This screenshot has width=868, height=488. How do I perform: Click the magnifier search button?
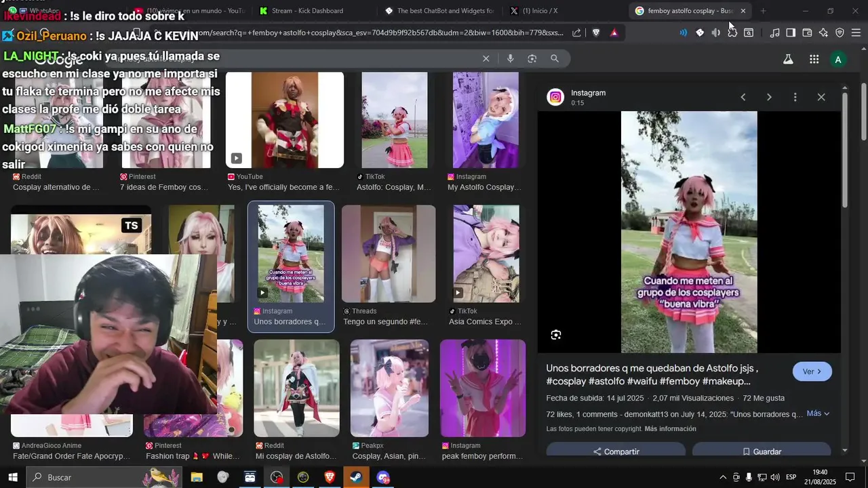[555, 59]
